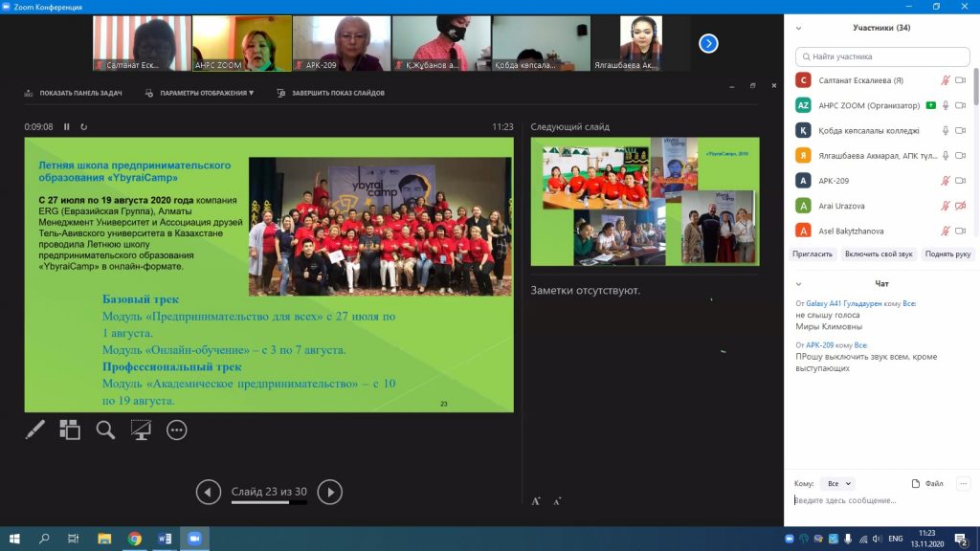This screenshot has height=551, width=980.
Task: Click disabled camera icon for Arai Urazova
Action: pos(961,206)
